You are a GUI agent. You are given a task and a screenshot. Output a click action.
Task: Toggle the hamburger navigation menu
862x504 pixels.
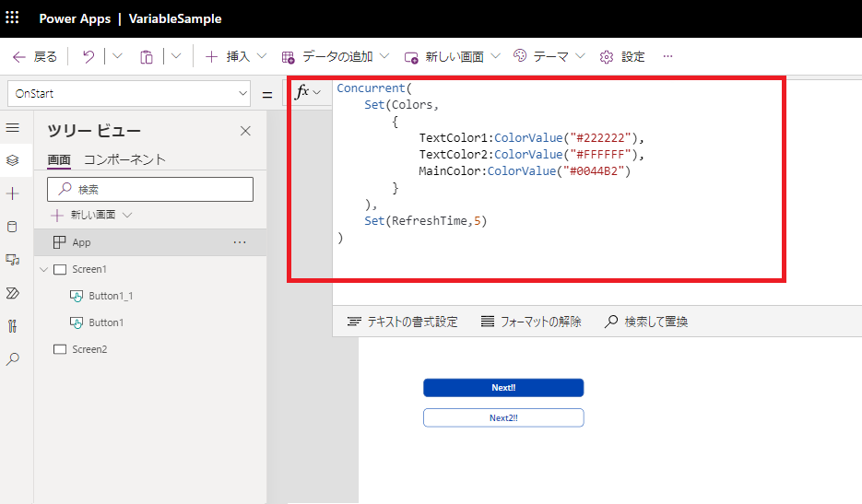(13, 128)
